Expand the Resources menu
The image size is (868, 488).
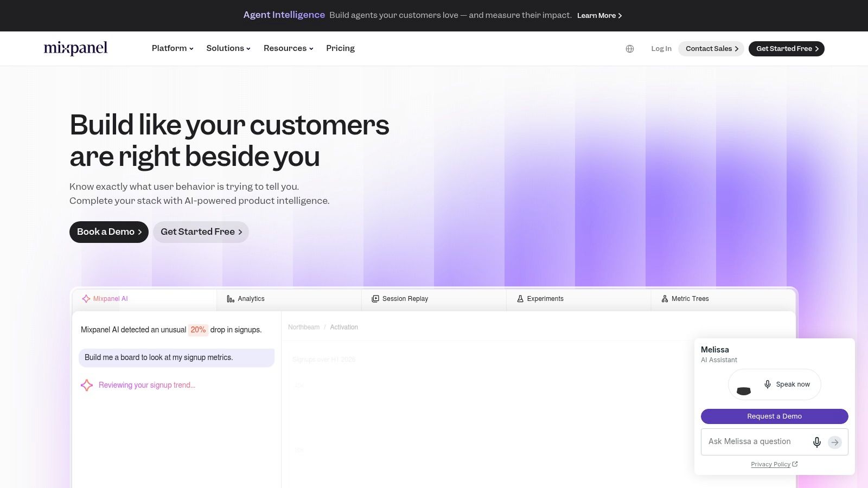click(x=289, y=48)
